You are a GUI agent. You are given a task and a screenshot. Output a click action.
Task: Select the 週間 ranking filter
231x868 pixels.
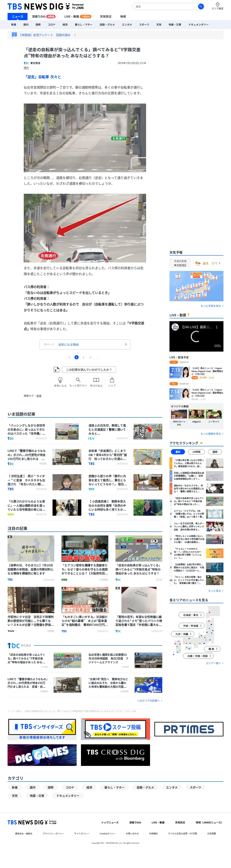click(x=215, y=452)
